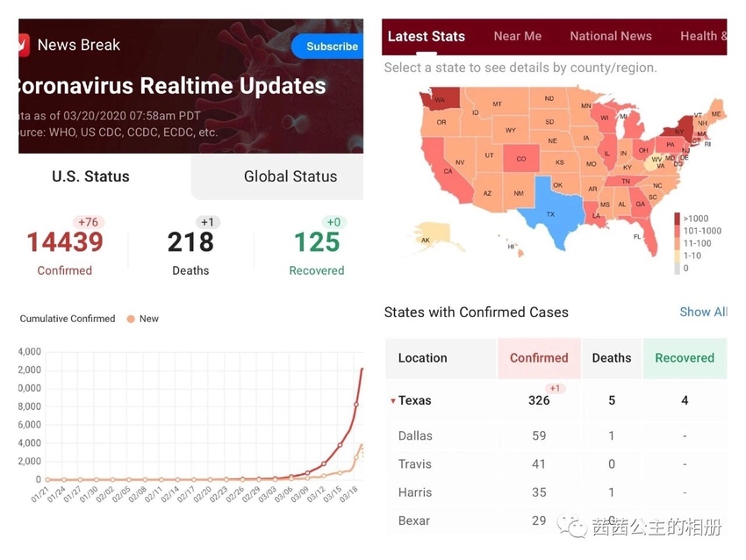746x560 pixels.
Task: Click the News Break logo icon
Action: (x=24, y=45)
